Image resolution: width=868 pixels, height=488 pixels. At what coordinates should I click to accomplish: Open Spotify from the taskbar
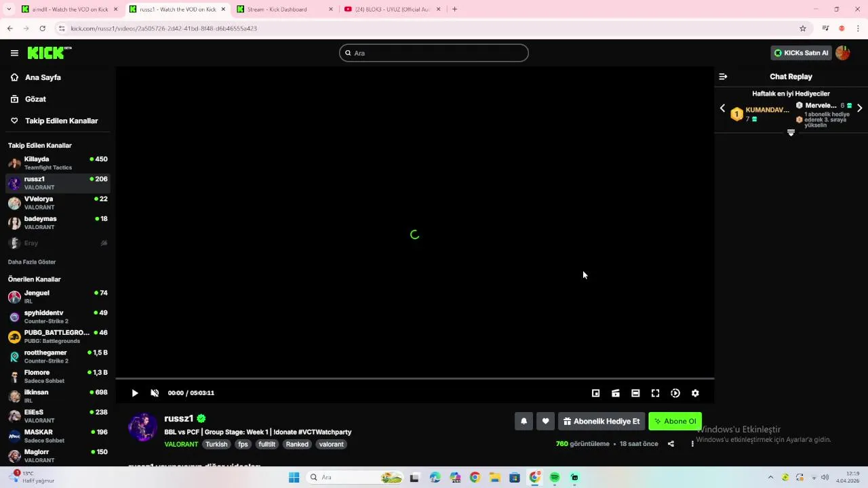[554, 477]
